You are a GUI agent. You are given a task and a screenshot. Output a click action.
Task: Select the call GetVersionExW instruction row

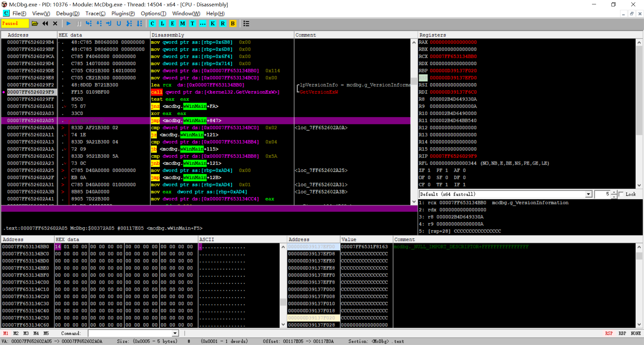(x=206, y=92)
